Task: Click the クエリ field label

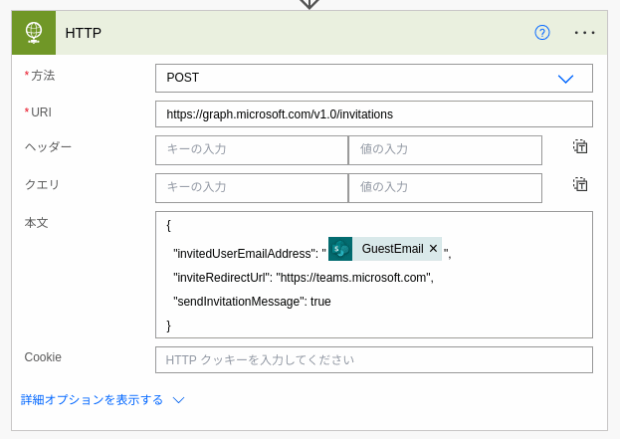Action: tap(42, 184)
